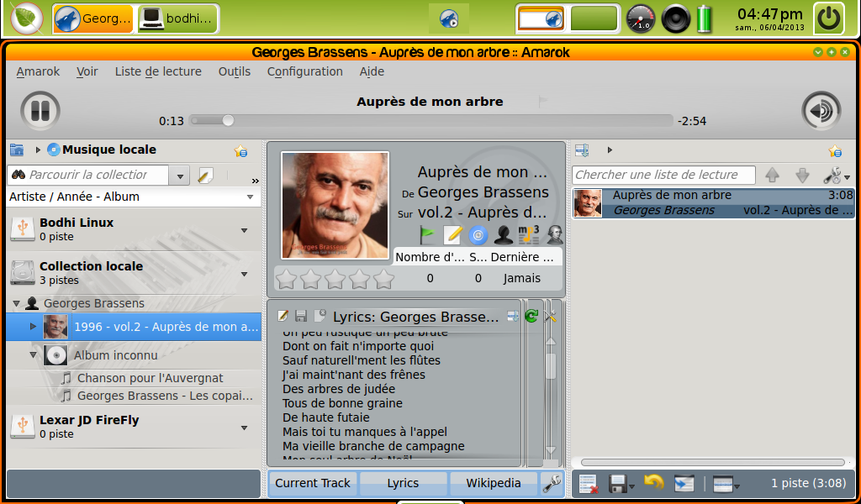Expand the 1996 - vol.2 album node
Viewport: 861px width, 504px height.
pyautogui.click(x=33, y=327)
